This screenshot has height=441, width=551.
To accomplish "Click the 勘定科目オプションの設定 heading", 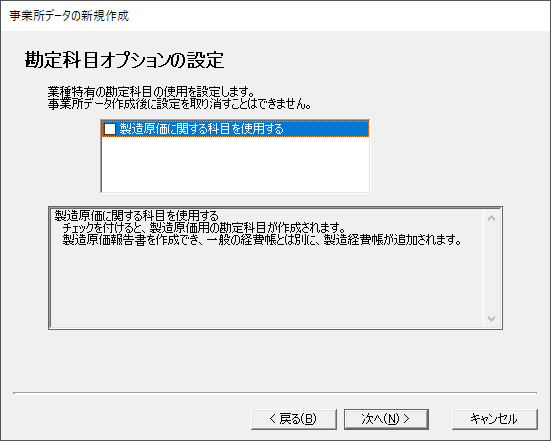I will pos(124,60).
